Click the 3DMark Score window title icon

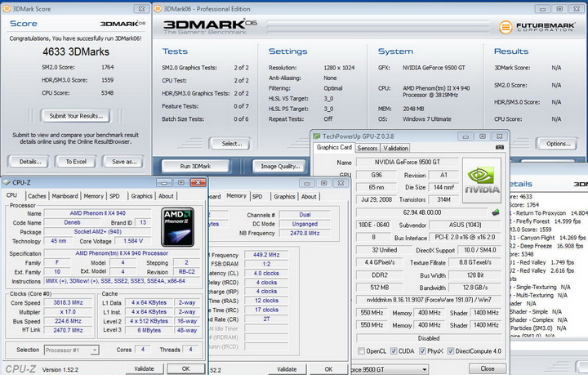[x=7, y=9]
